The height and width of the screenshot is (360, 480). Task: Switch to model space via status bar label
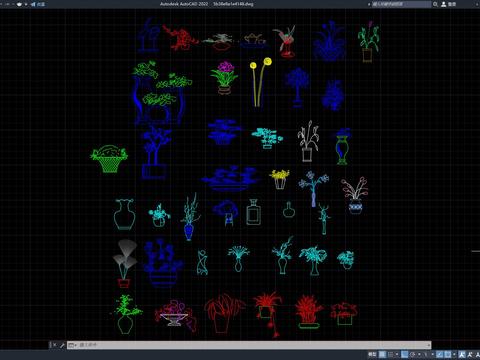coord(372,354)
